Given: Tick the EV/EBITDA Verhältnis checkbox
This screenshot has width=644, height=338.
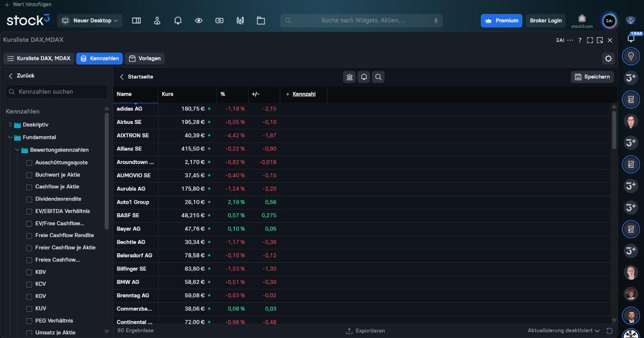Looking at the screenshot, I should click(x=29, y=211).
